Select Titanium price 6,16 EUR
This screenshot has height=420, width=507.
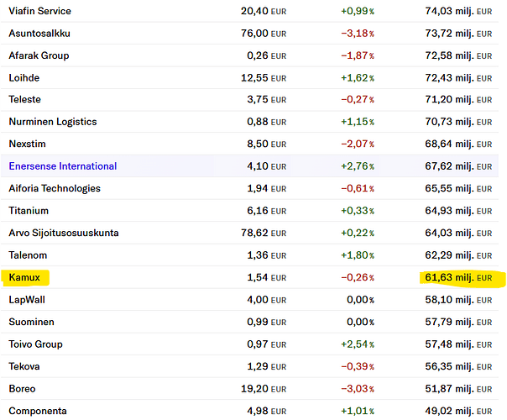pyautogui.click(x=267, y=211)
